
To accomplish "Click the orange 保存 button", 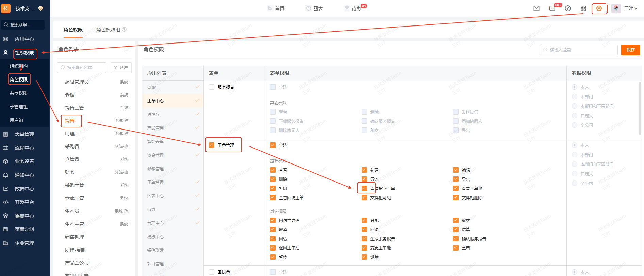I will tap(630, 50).
